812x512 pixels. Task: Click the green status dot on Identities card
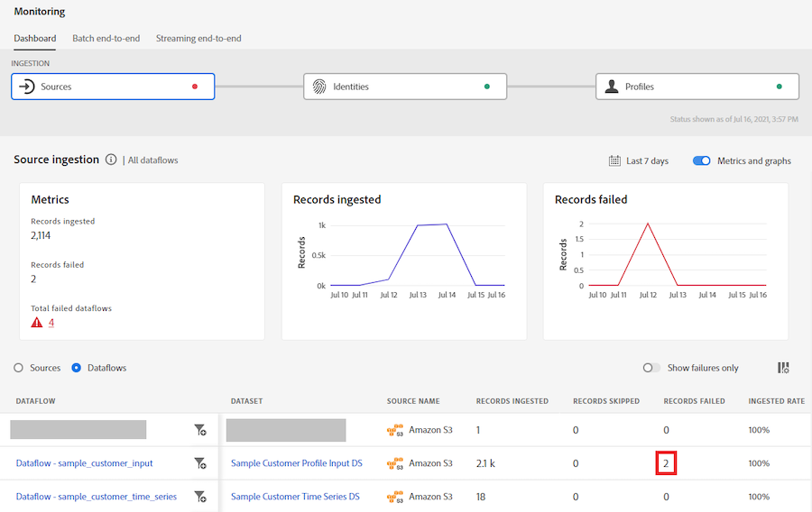[487, 87]
